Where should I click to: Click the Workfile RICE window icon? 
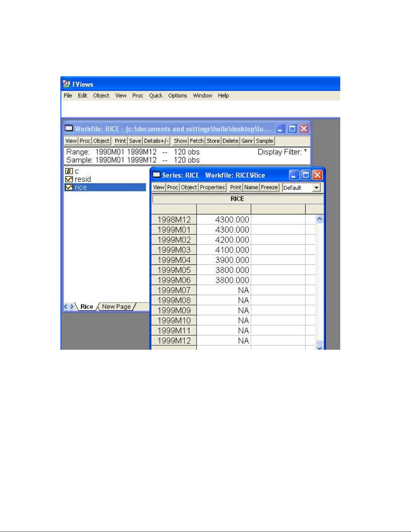click(69, 128)
